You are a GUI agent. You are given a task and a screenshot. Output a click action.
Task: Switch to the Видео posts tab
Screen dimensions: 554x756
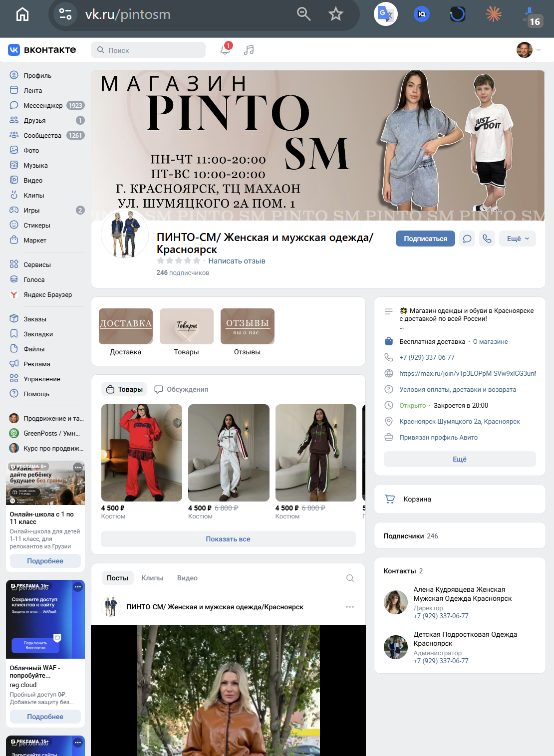pos(187,578)
